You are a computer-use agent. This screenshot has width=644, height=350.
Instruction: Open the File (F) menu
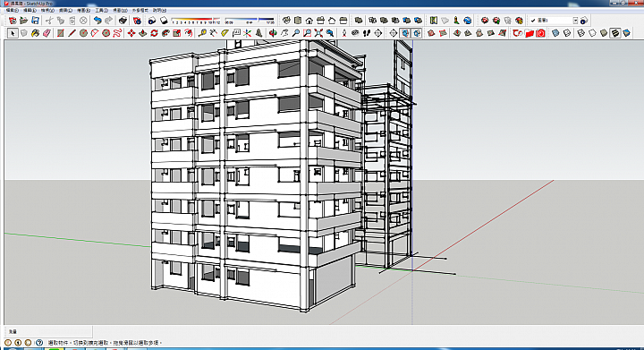(12, 10)
